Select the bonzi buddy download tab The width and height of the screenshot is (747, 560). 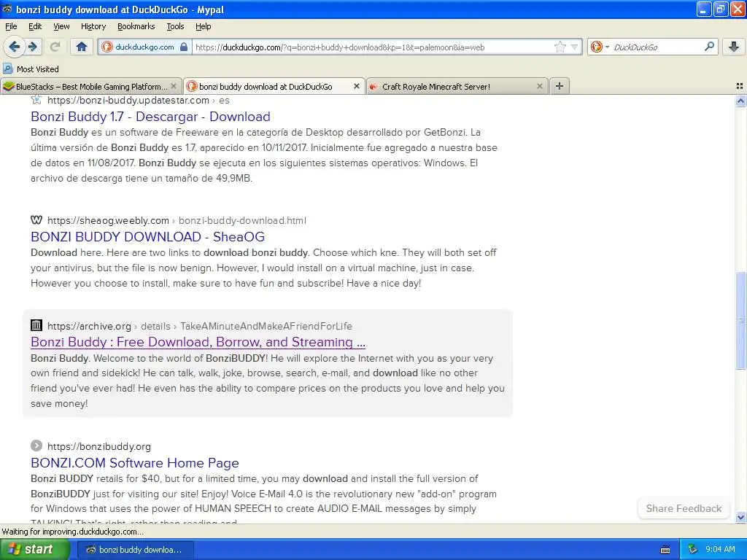click(274, 86)
